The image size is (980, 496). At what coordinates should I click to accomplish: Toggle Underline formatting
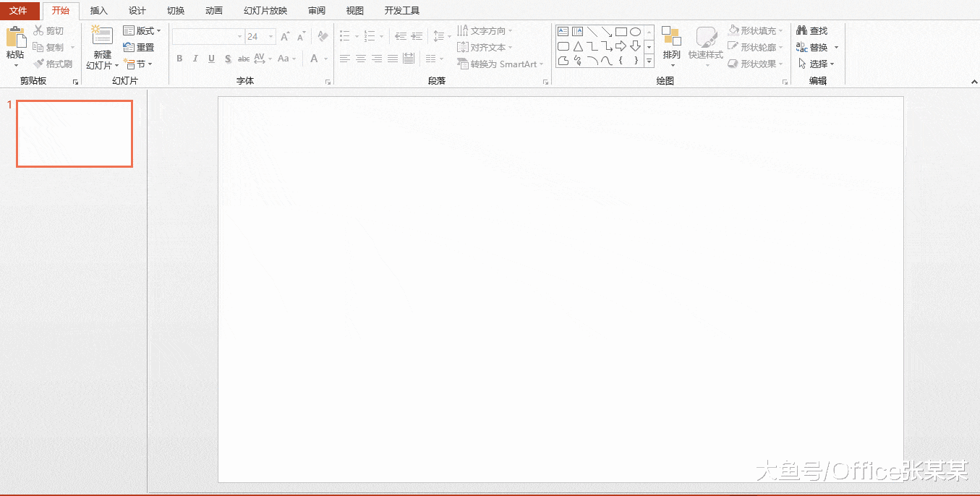211,59
